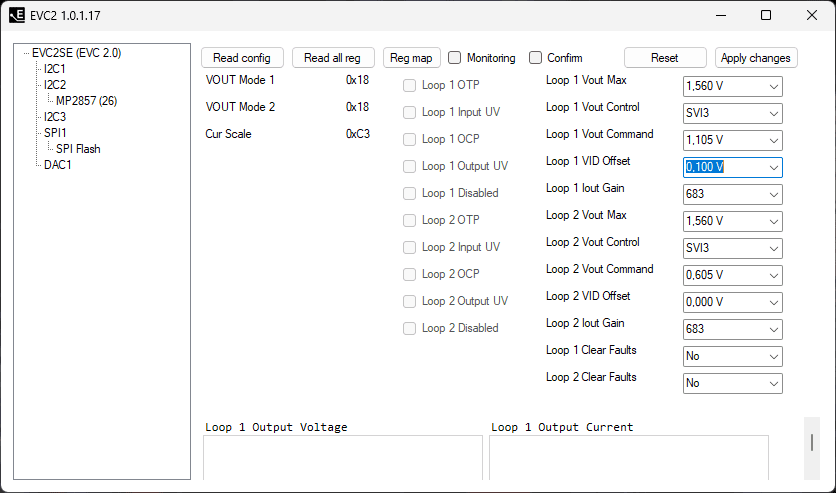Open the Loop 2 Vout Control dropdown
The image size is (836, 493).
point(733,248)
